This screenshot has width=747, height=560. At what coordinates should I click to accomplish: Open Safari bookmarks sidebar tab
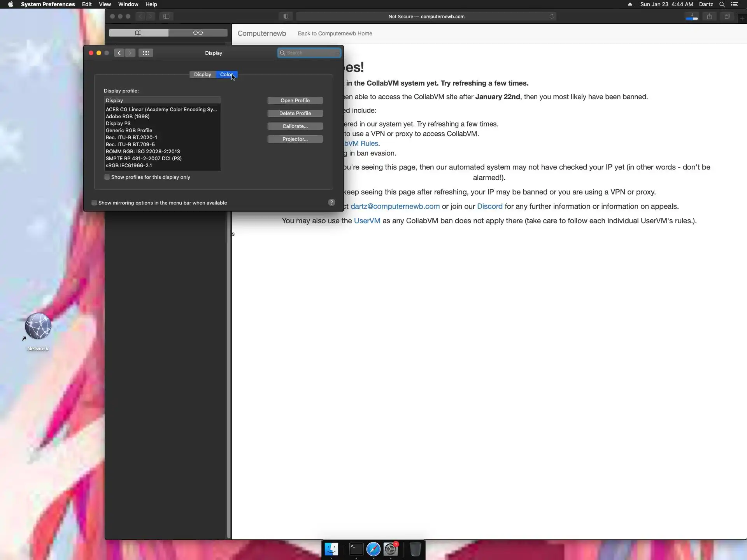(x=139, y=33)
